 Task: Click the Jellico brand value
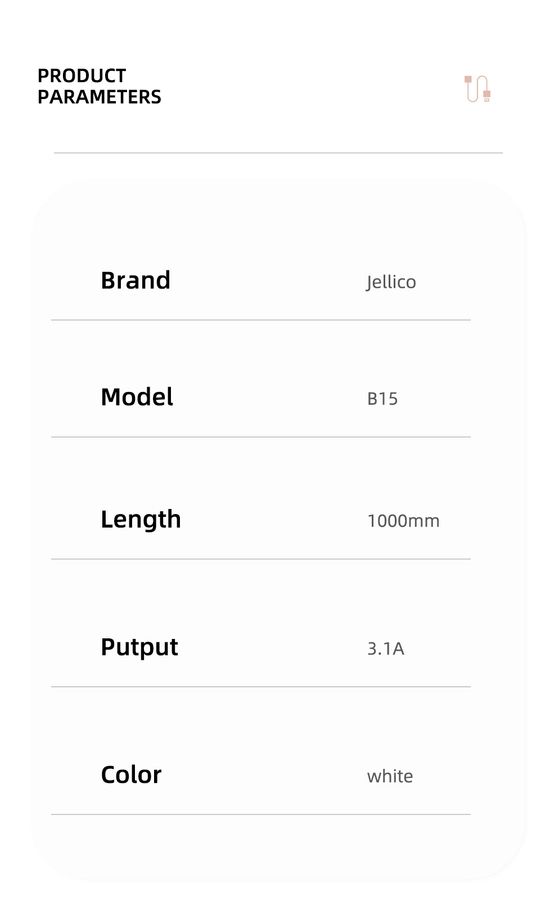[x=391, y=282]
